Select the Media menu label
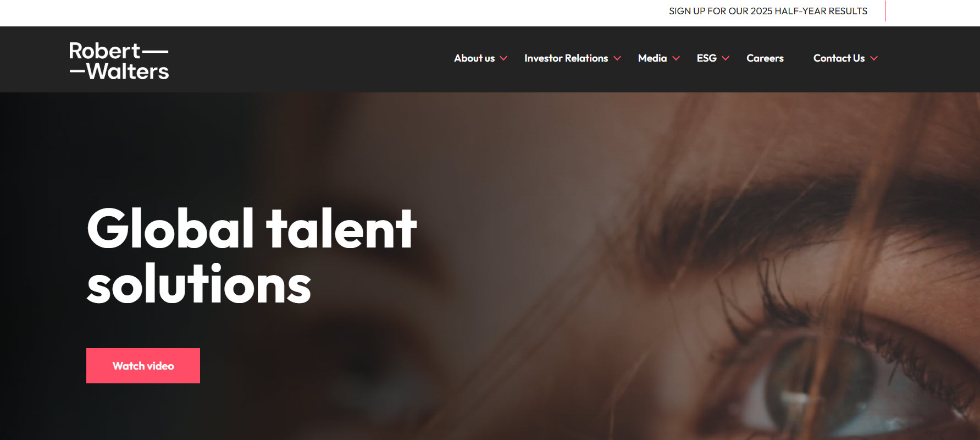The image size is (980, 440). [x=652, y=58]
